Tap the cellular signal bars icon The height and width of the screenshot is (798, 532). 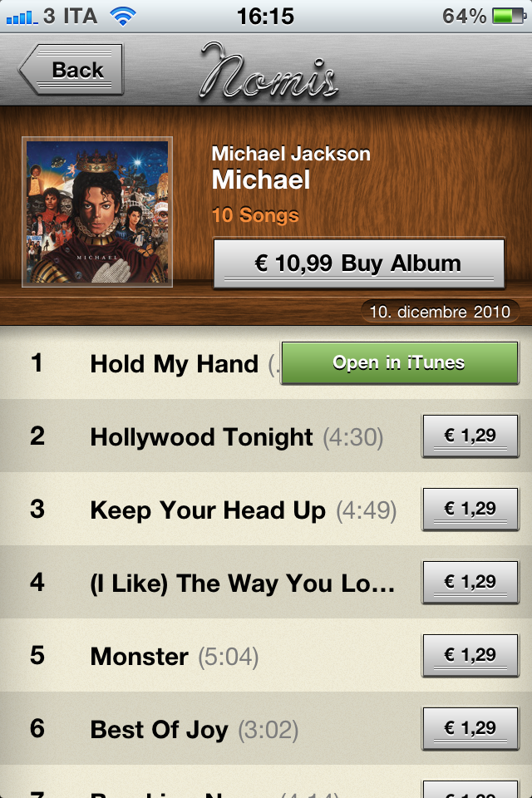pyautogui.click(x=22, y=17)
